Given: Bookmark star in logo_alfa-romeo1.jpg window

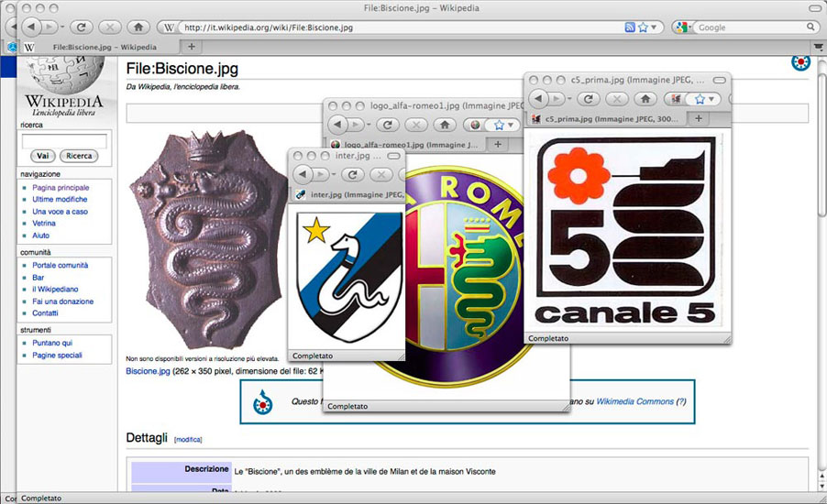Looking at the screenshot, I should coord(499,125).
